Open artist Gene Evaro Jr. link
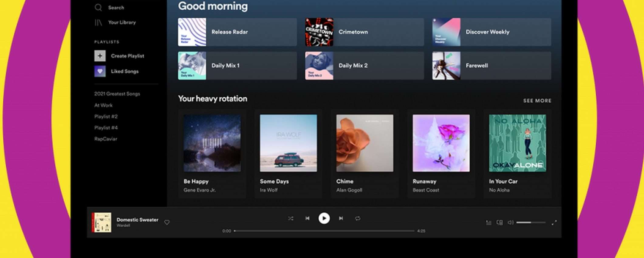Viewport: 644px width, 258px height. click(200, 190)
